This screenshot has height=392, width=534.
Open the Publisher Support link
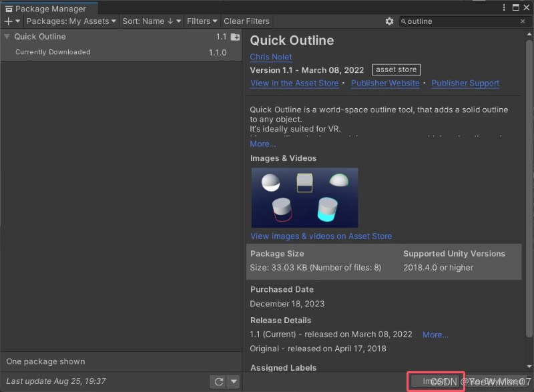point(465,83)
